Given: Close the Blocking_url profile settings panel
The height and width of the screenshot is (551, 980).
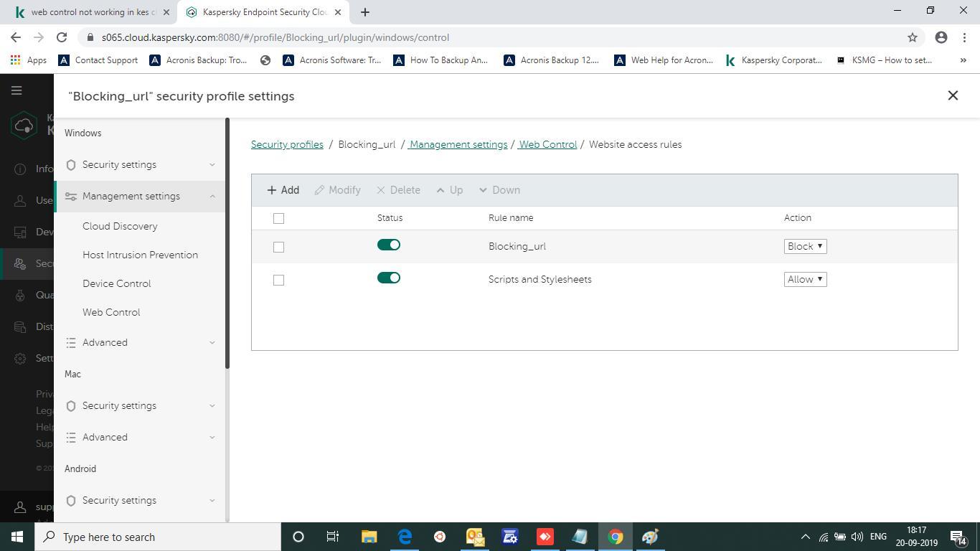Looking at the screenshot, I should tap(953, 95).
